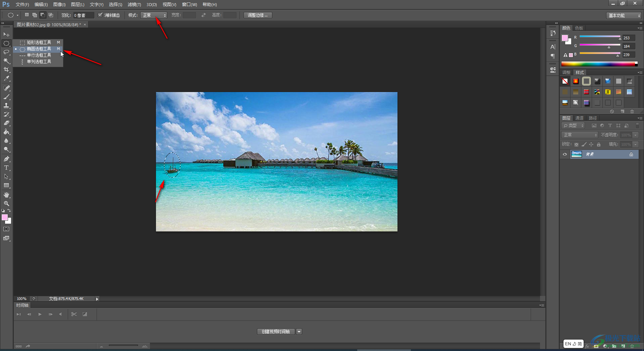
Task: Toggle lock transparent pixels
Action: (576, 144)
